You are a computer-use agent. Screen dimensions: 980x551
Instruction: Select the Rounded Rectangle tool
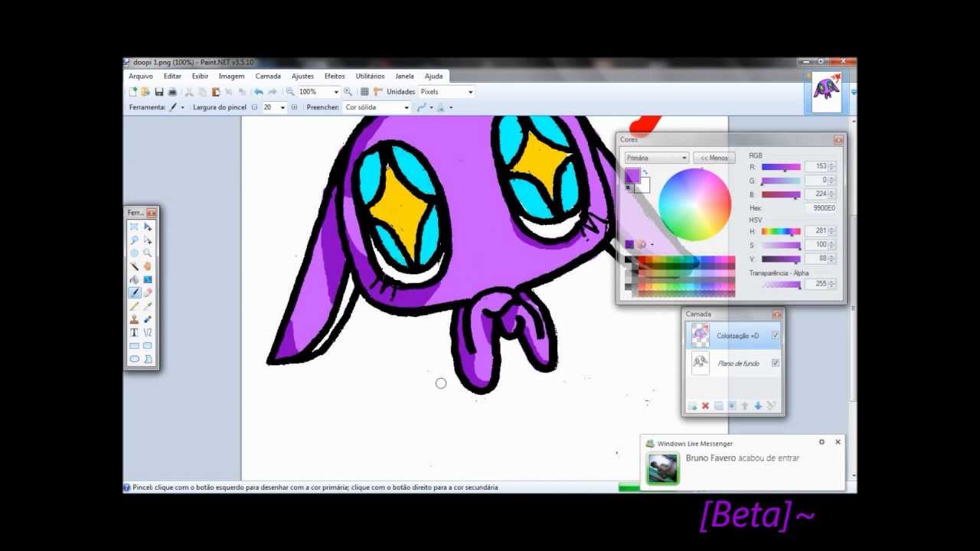148,345
